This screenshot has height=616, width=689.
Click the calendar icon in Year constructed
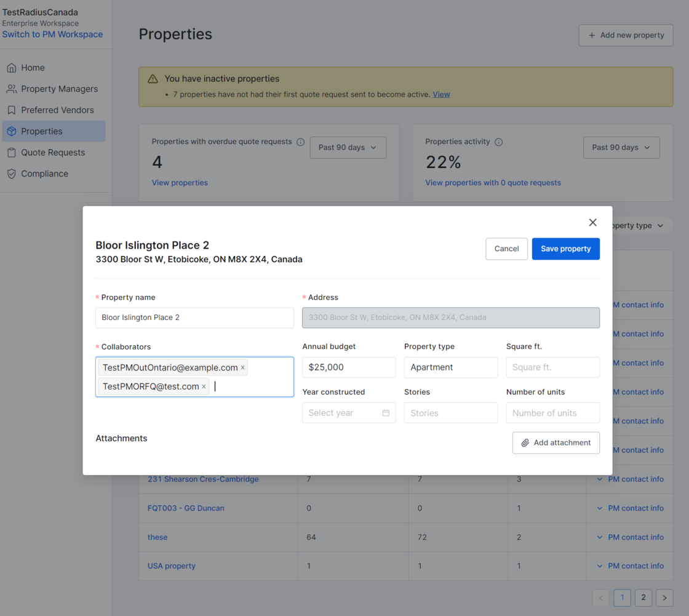pyautogui.click(x=386, y=413)
